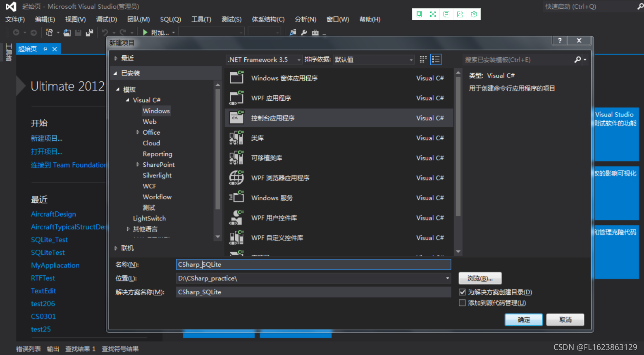Click the Save All toolbar icon
The image size is (644, 355).
(x=89, y=32)
